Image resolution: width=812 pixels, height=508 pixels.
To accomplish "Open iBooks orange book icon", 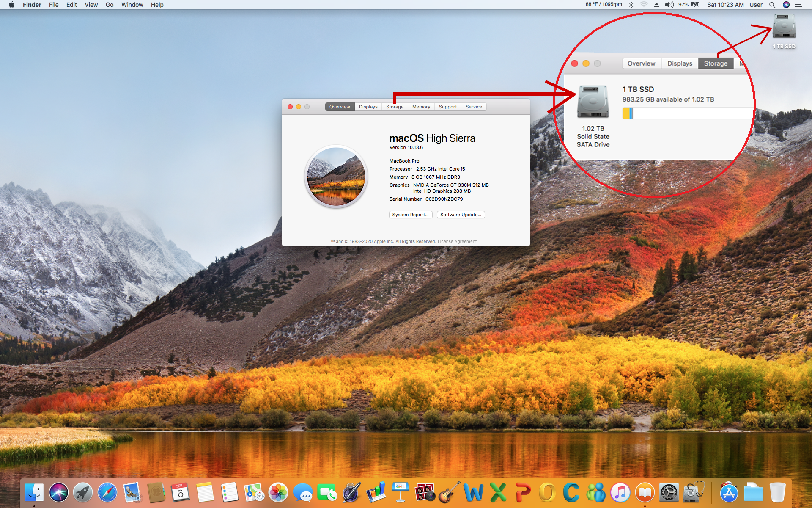I will pos(645,493).
